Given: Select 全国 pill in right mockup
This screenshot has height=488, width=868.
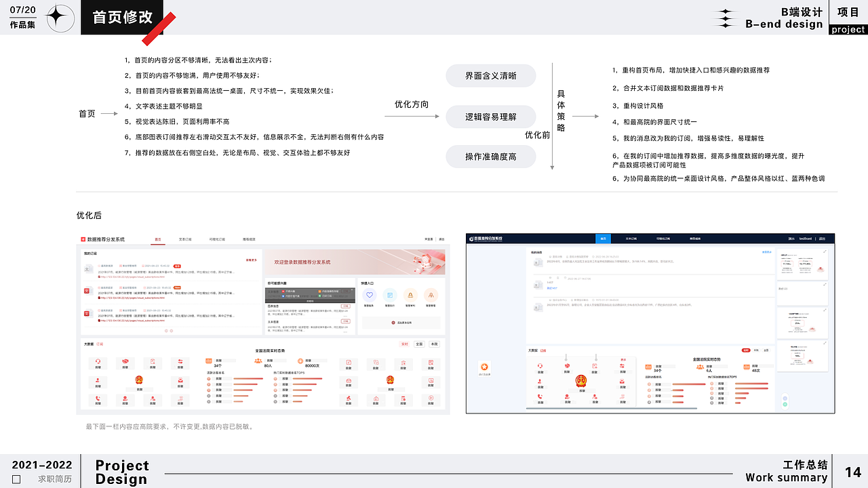Looking at the screenshot, I should pos(766,350).
